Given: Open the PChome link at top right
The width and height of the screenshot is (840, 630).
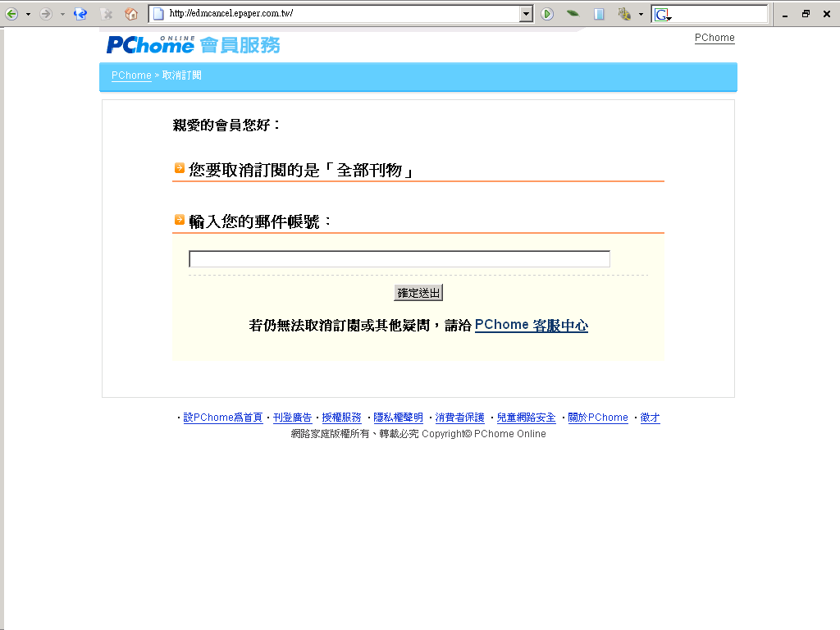Looking at the screenshot, I should [x=714, y=38].
